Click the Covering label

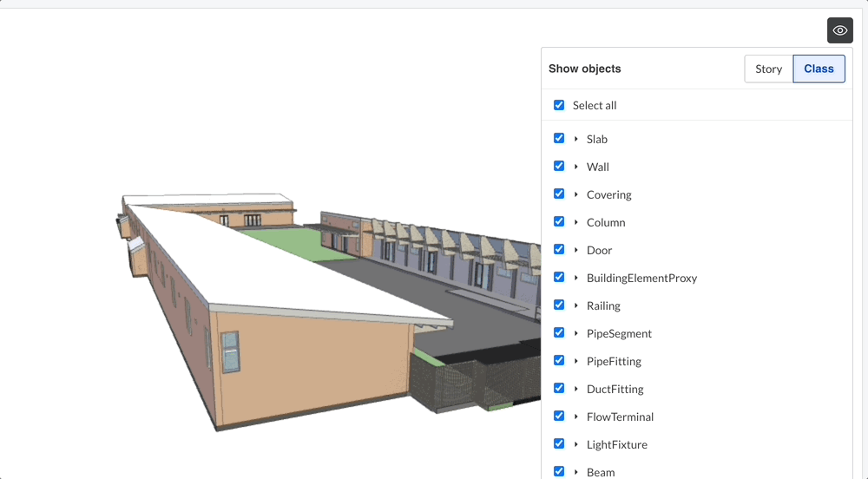tap(609, 194)
